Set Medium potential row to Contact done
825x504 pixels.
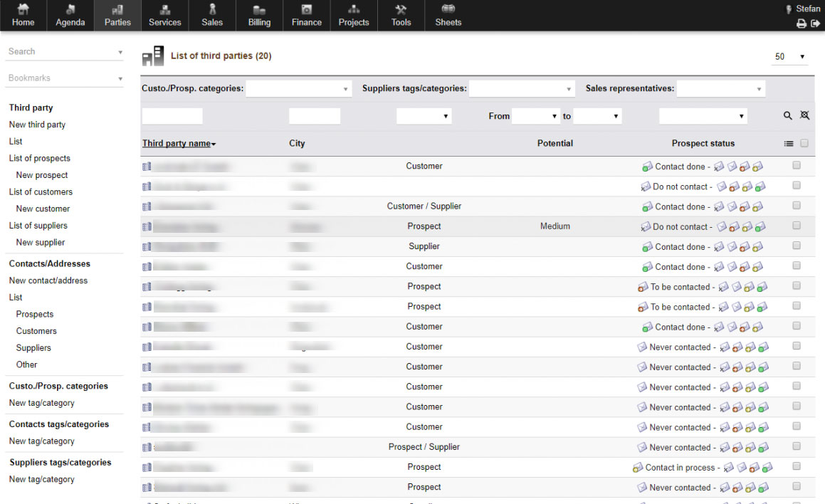point(760,227)
